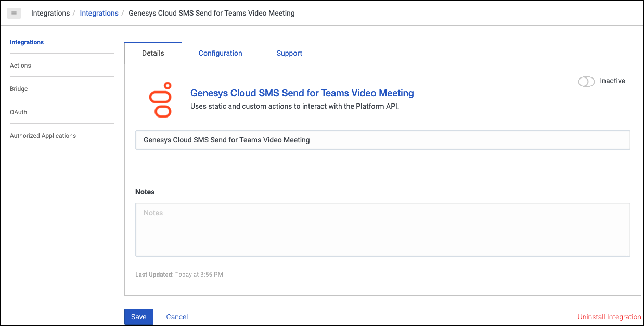Go to Actions in the sidebar

point(21,66)
